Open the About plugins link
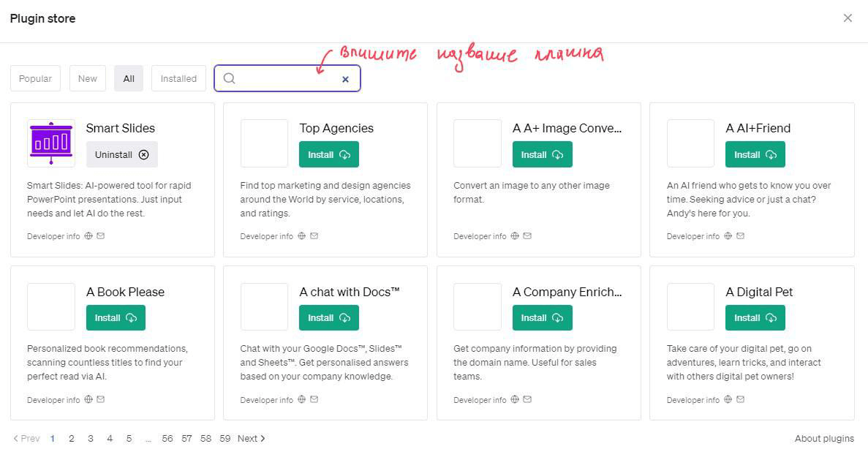 [x=824, y=439]
